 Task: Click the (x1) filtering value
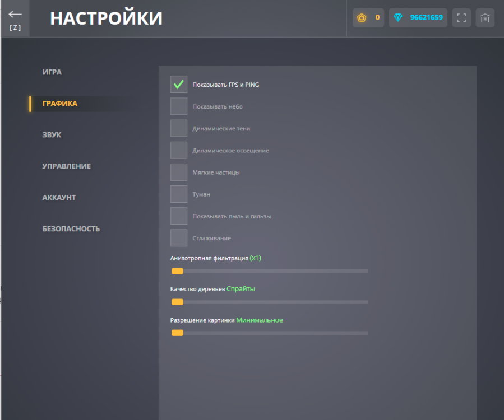tap(256, 258)
